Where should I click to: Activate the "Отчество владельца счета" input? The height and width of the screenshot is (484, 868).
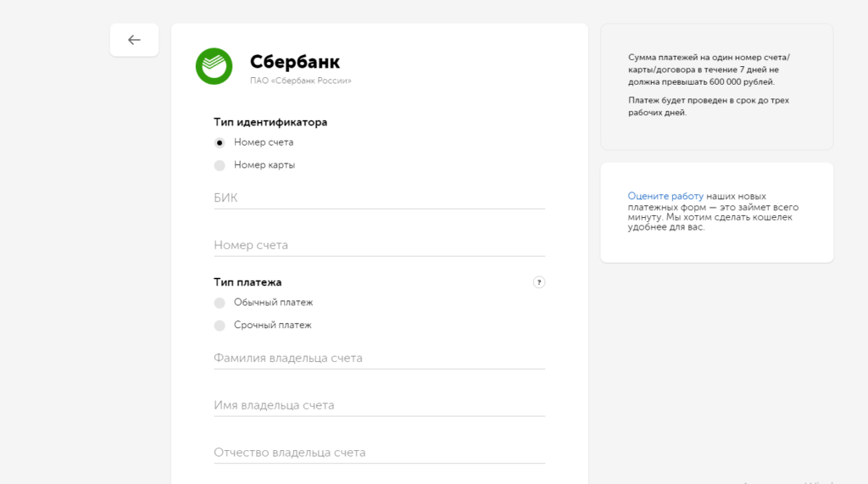click(379, 453)
